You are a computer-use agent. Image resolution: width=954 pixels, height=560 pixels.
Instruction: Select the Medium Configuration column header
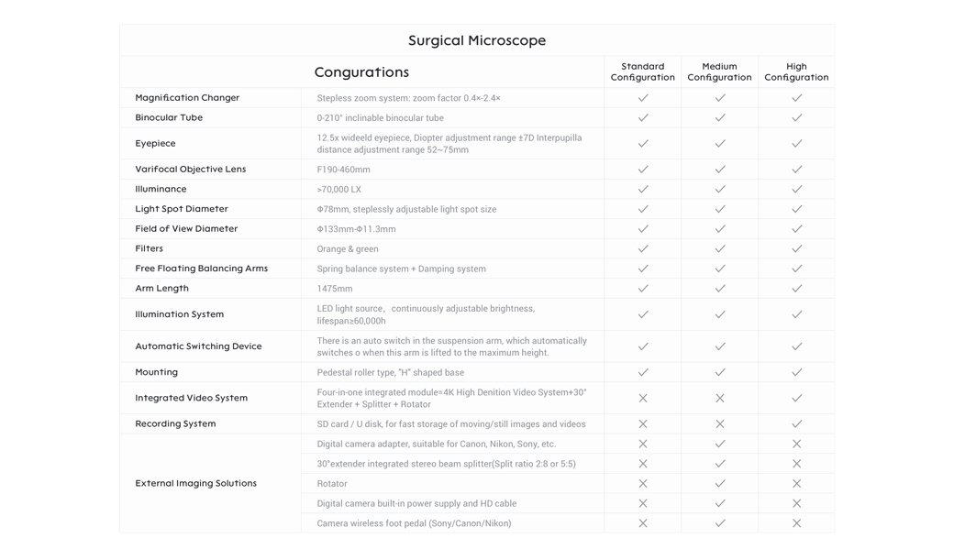coord(720,71)
